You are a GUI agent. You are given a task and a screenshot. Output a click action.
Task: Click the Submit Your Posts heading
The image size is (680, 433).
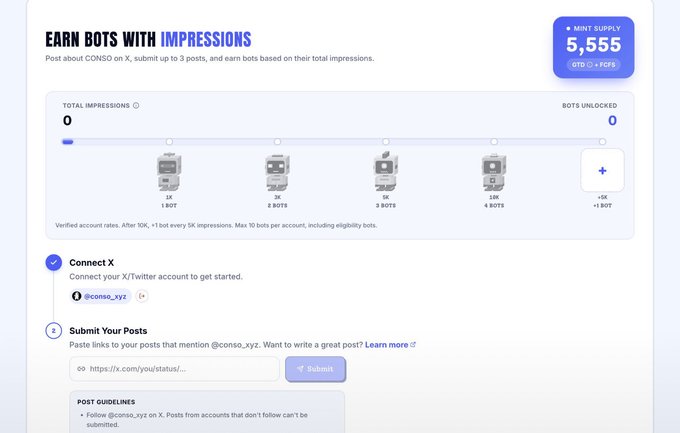click(108, 331)
